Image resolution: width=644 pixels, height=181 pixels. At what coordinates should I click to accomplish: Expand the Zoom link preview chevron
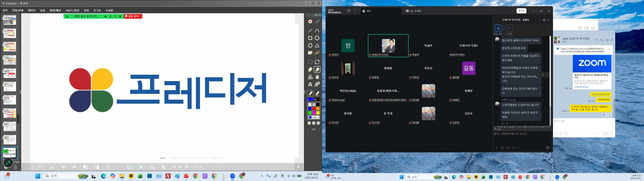[609, 49]
